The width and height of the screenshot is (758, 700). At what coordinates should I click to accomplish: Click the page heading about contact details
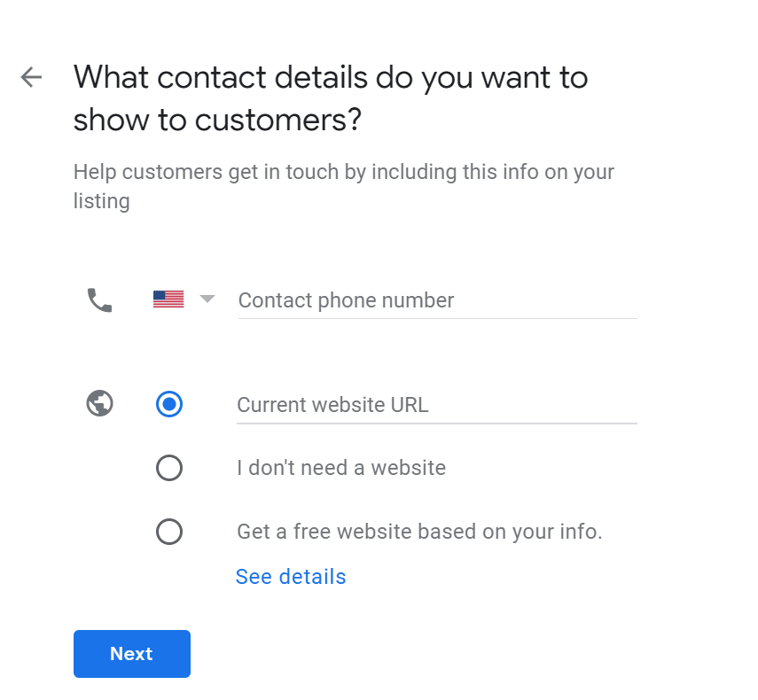[331, 98]
